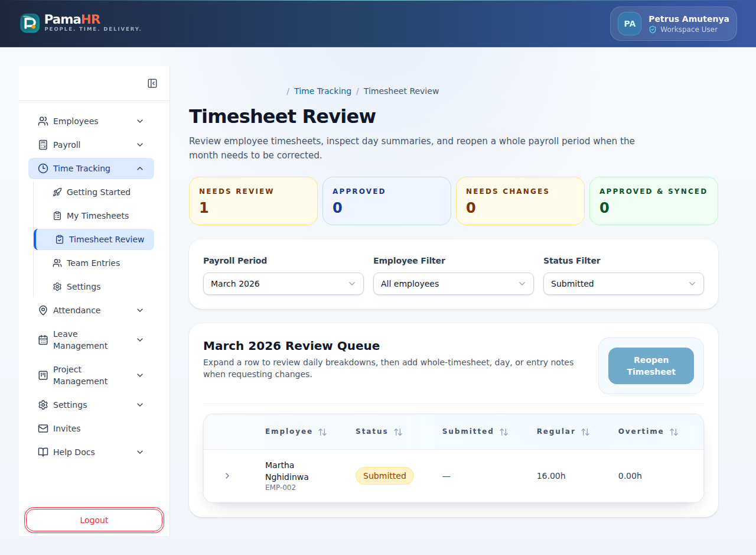Click the Logout button
Image resolution: width=756 pixels, height=555 pixels.
tap(94, 520)
